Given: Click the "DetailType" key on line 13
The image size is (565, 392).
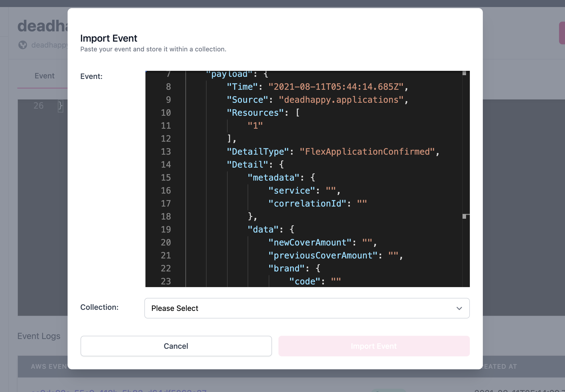Looking at the screenshot, I should [x=258, y=152].
